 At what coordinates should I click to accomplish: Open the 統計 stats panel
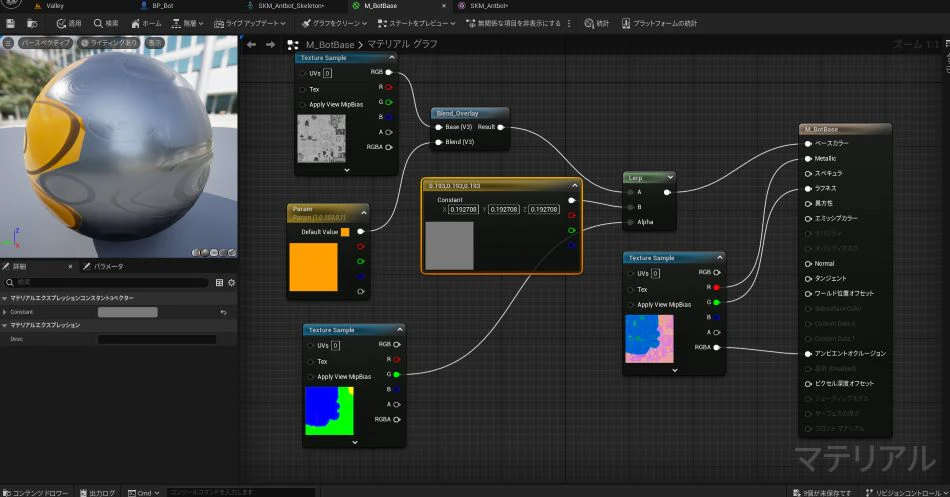[x=597, y=23]
